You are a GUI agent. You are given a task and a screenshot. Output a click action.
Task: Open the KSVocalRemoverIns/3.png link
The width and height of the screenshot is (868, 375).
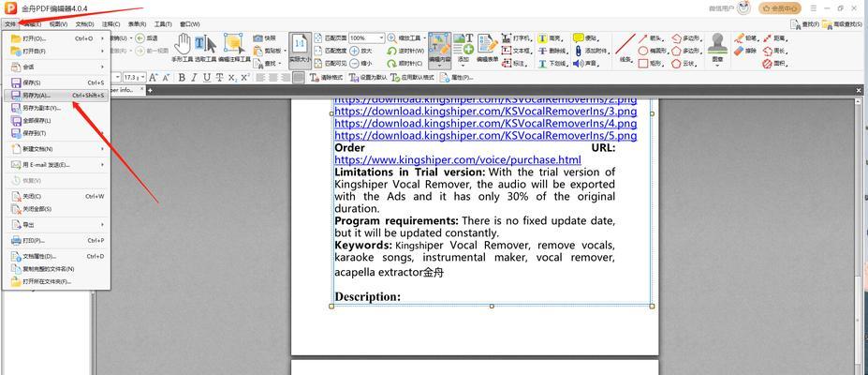tap(485, 111)
